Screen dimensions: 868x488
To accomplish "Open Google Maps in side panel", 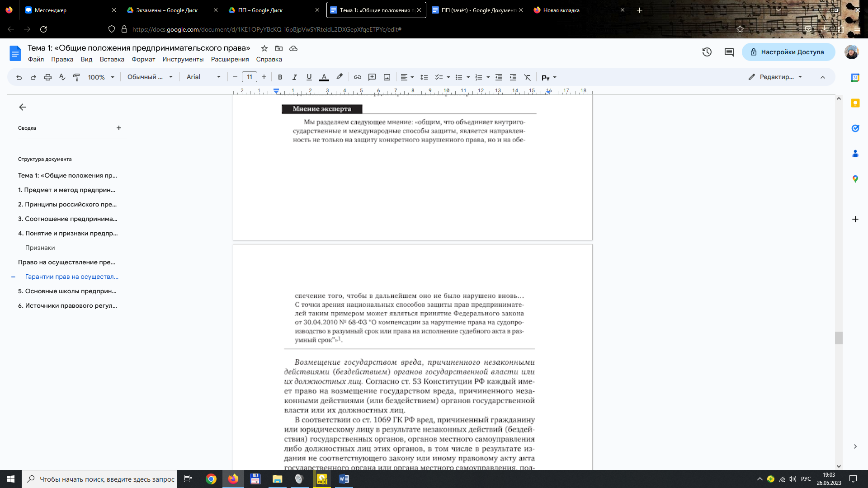I will coord(855,179).
